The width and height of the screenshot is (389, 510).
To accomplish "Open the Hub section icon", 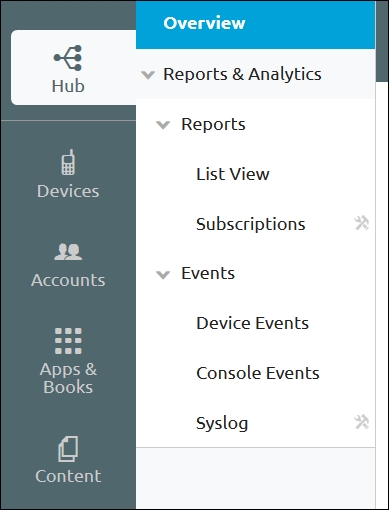I will (68, 58).
